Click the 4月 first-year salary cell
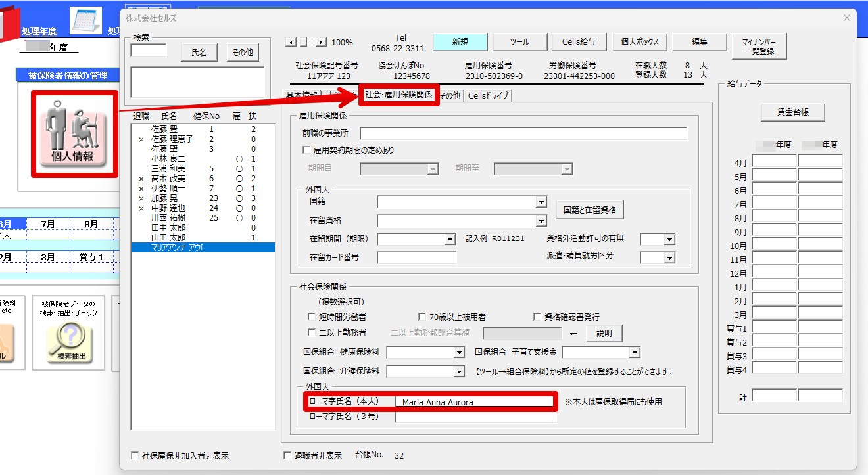The image size is (868, 475). click(775, 162)
